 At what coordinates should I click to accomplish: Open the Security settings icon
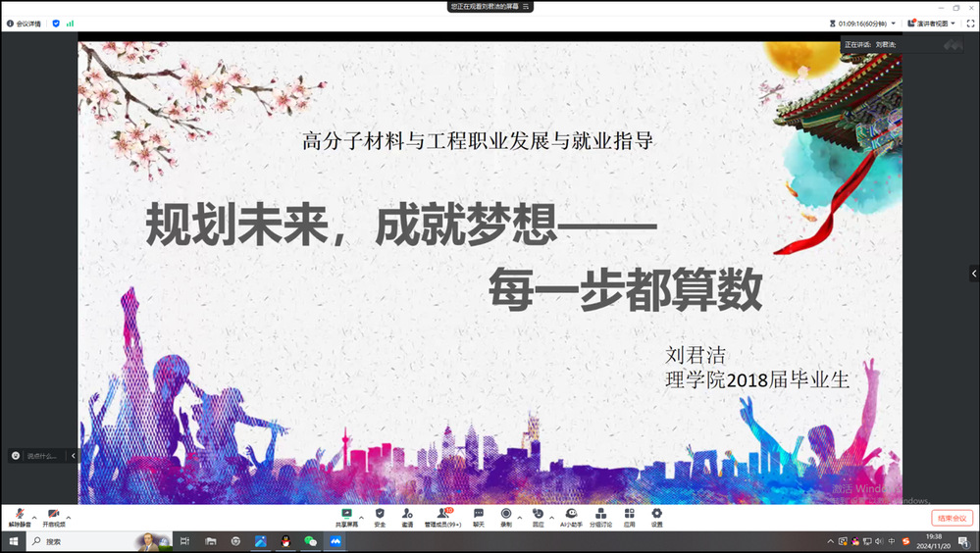[380, 515]
